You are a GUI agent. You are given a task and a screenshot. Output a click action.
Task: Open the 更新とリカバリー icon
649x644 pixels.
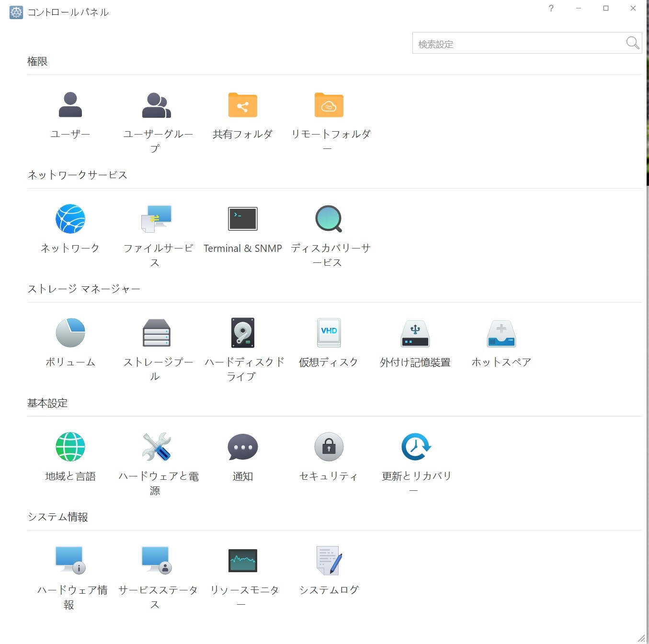click(x=415, y=447)
